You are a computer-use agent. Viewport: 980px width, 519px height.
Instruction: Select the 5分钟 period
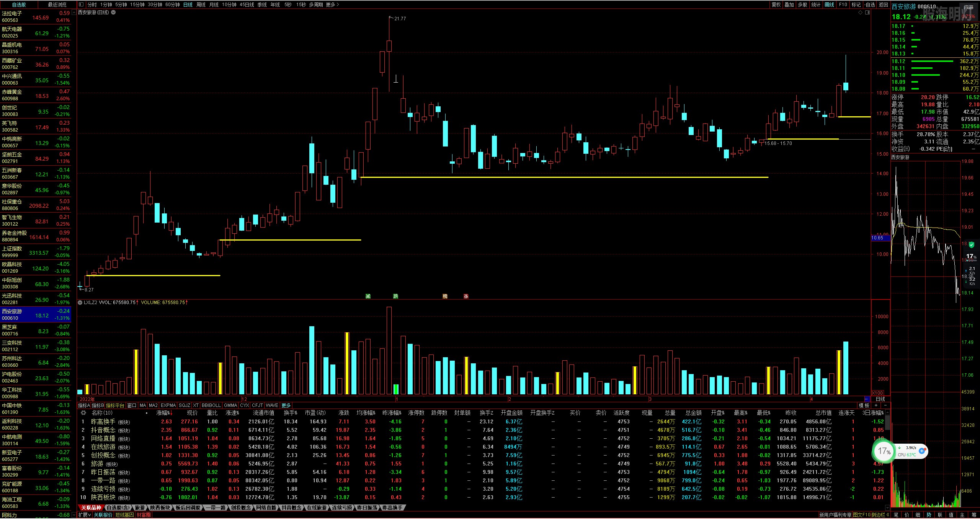click(x=121, y=5)
